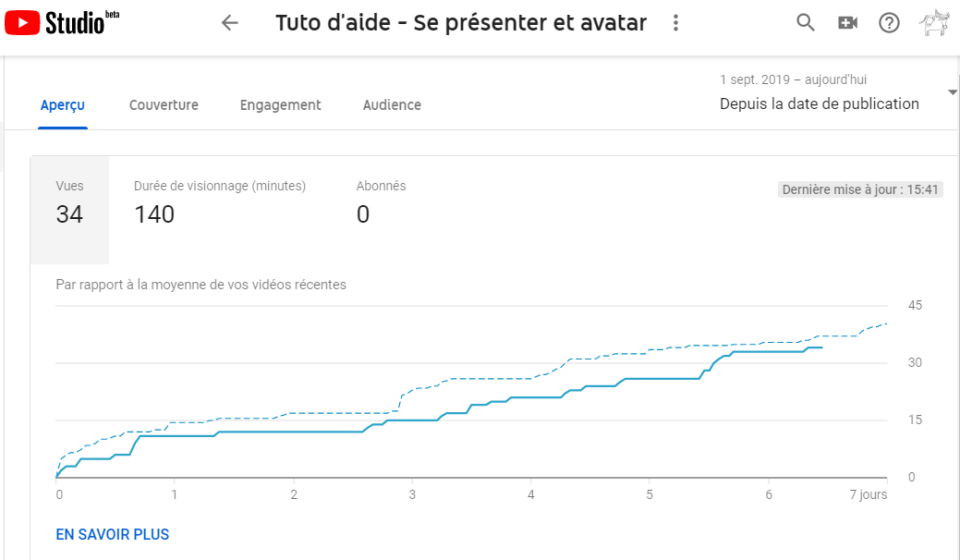The height and width of the screenshot is (560, 960).
Task: Select the Durée de visionnage metric
Action: 219,203
